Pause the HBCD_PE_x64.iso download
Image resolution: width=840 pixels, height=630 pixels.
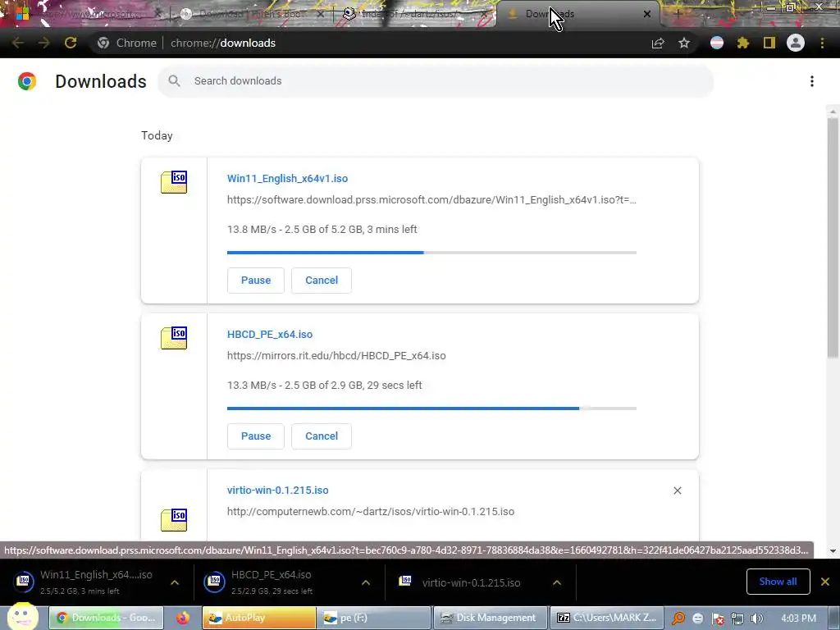(256, 436)
